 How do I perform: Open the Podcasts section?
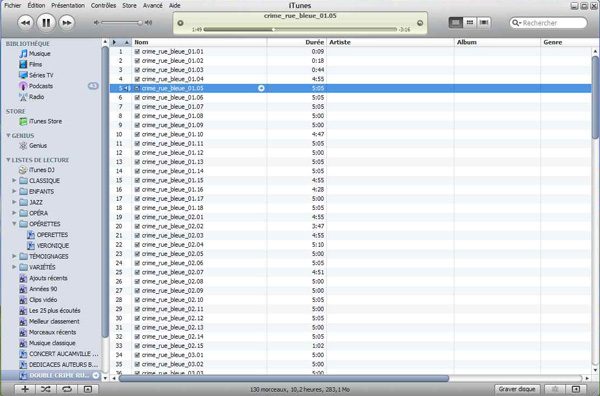pos(36,86)
